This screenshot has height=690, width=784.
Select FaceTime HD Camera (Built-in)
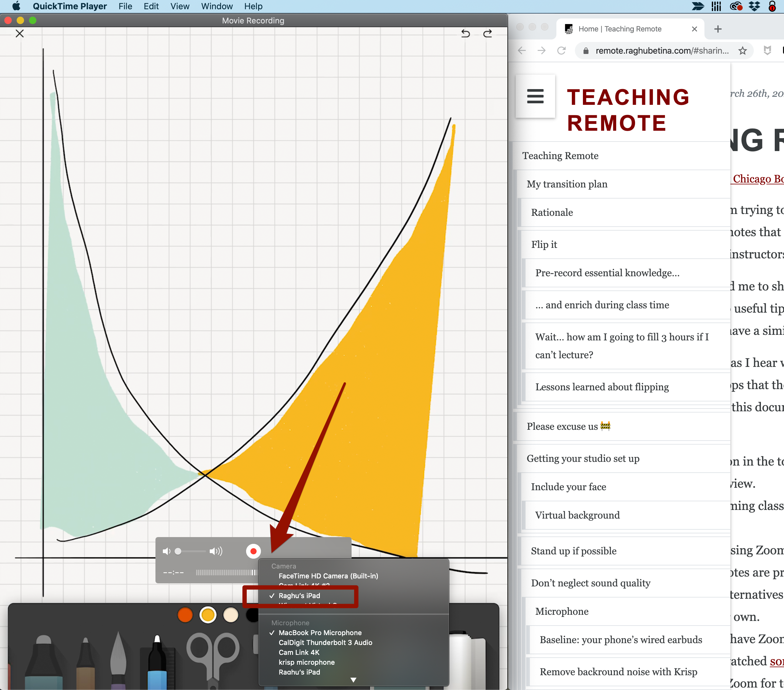pyautogui.click(x=328, y=576)
